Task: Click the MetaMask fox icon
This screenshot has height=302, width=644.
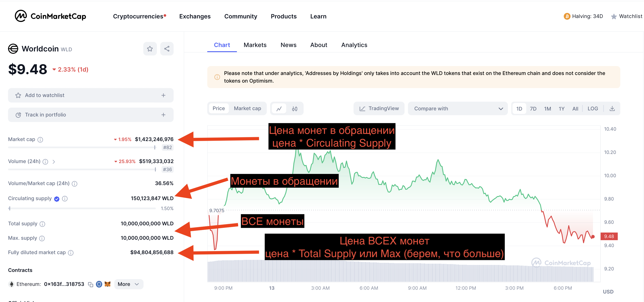Action: 108,284
